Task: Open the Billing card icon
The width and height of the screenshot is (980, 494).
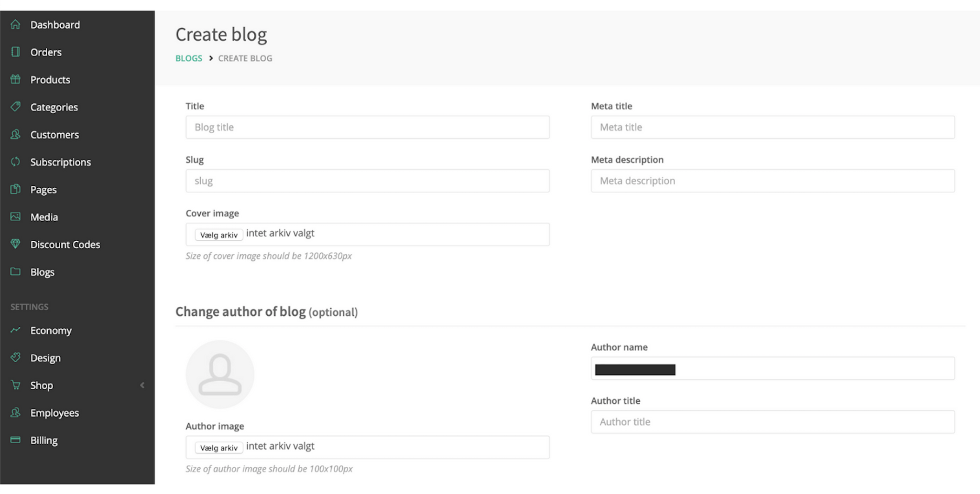Action: 15,440
